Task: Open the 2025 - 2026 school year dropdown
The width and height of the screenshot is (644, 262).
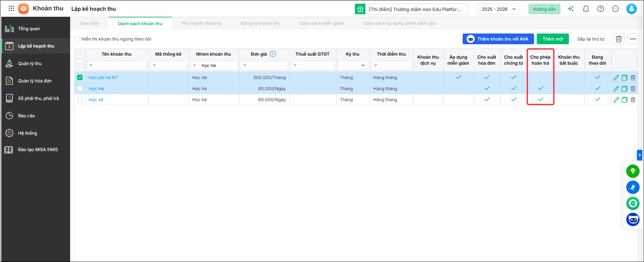Action: (499, 9)
